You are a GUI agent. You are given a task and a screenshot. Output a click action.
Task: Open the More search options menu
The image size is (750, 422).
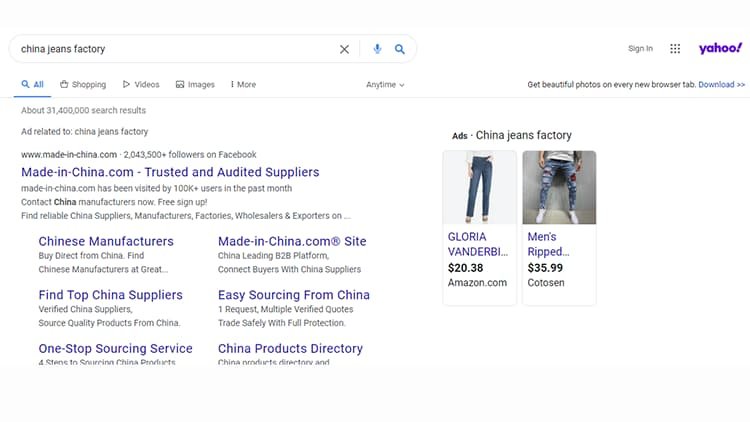pyautogui.click(x=243, y=84)
